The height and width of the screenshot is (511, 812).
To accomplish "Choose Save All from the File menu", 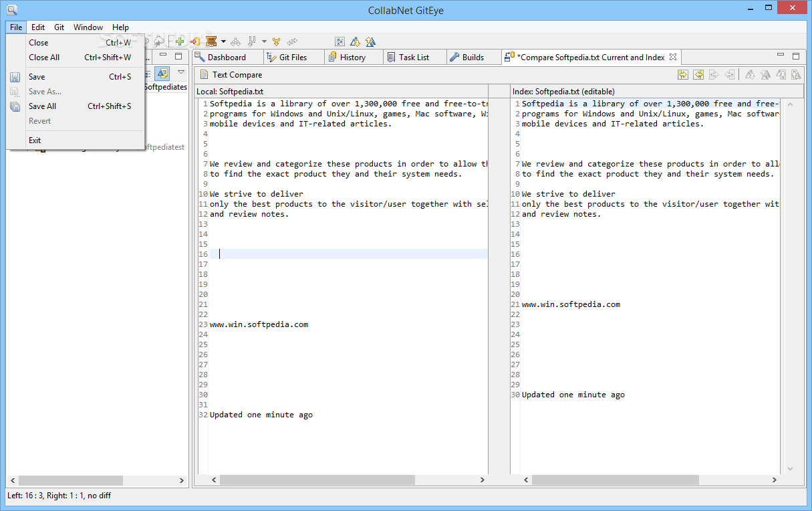I will pyautogui.click(x=76, y=106).
